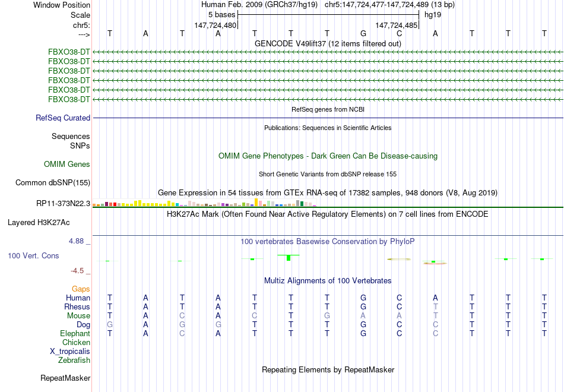Open H3K27Ac Mark on 7 cell lines title
This screenshot has height=392, width=564.
click(x=328, y=214)
